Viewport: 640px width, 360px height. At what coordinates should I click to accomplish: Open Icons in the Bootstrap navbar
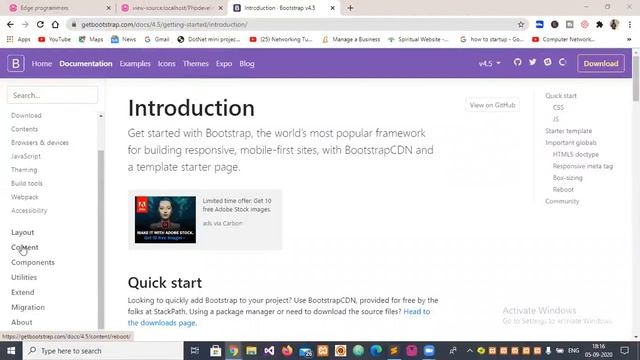[167, 64]
